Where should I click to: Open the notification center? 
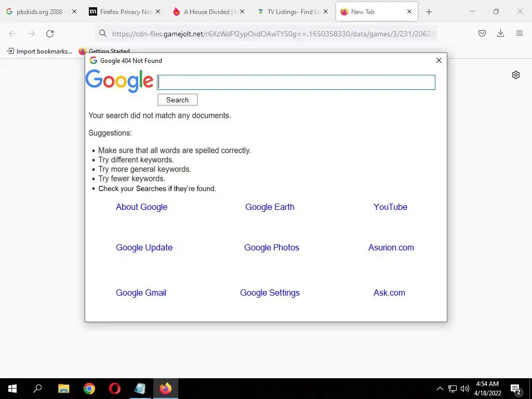[516, 389]
